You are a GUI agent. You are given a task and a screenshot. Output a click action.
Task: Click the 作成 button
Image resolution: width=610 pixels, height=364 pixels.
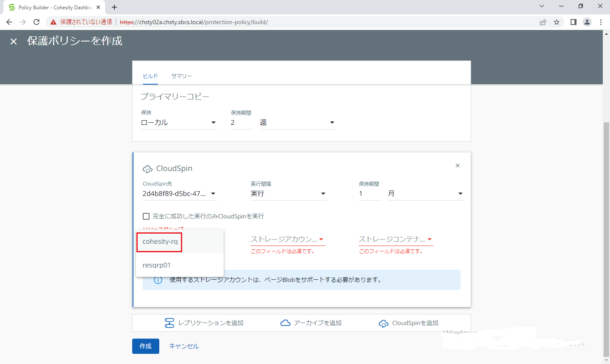click(146, 346)
